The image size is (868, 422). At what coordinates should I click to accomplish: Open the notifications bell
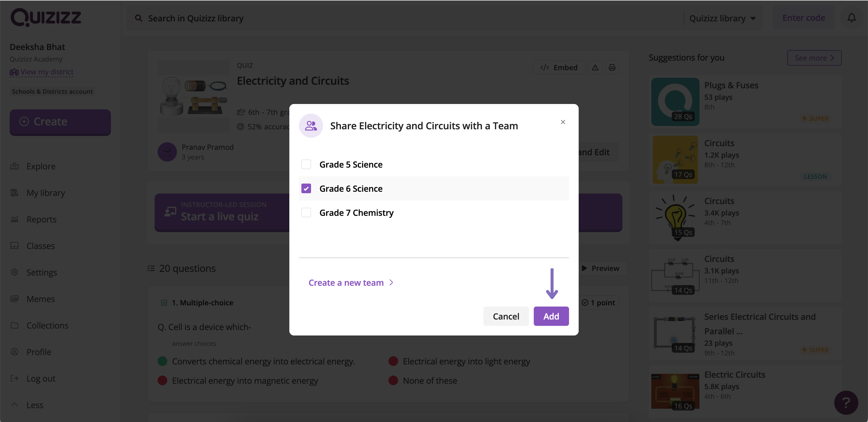(851, 17)
